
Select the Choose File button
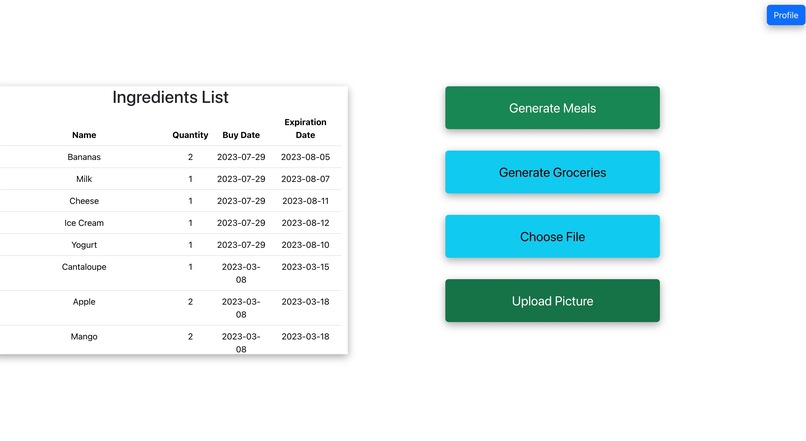coord(552,236)
